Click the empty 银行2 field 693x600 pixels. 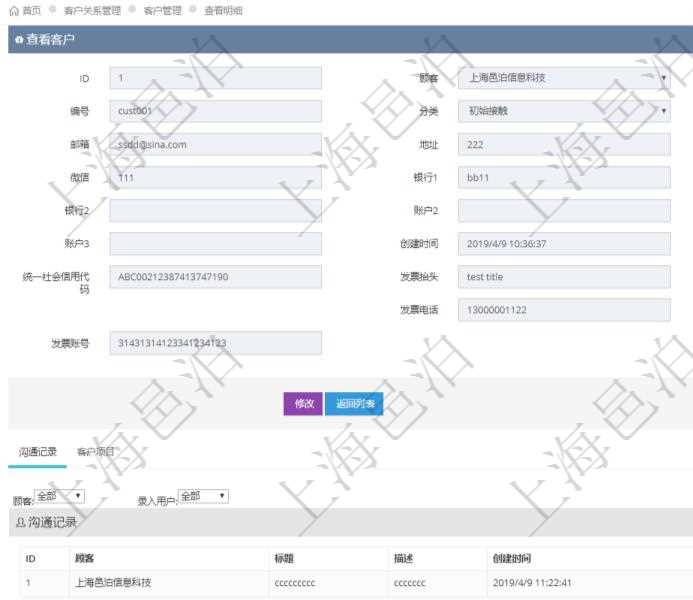(x=216, y=211)
